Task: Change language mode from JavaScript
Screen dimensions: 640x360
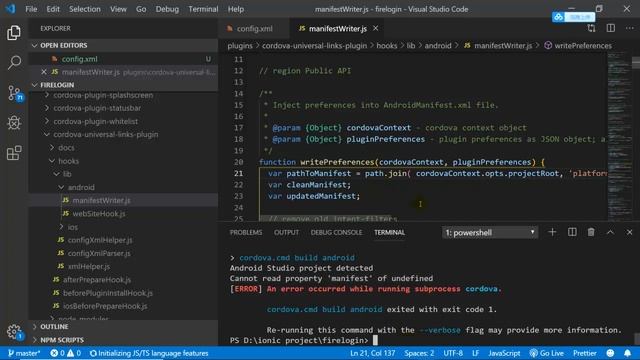Action: pos(504,353)
